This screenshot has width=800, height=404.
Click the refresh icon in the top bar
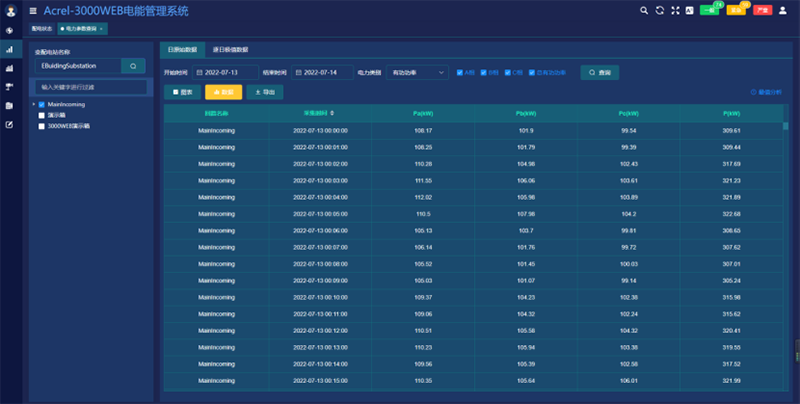(x=659, y=10)
